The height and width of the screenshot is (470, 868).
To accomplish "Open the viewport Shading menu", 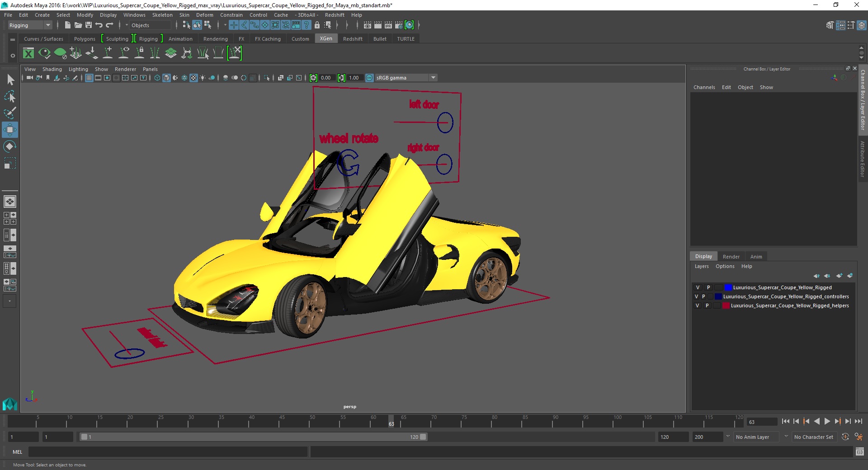I will pos(52,69).
